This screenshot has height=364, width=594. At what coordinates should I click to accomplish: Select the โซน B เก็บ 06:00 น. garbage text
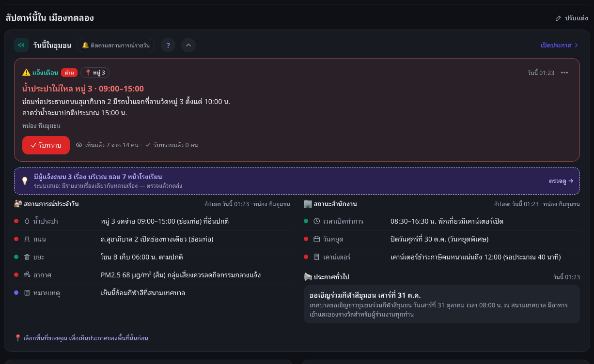pos(142,257)
